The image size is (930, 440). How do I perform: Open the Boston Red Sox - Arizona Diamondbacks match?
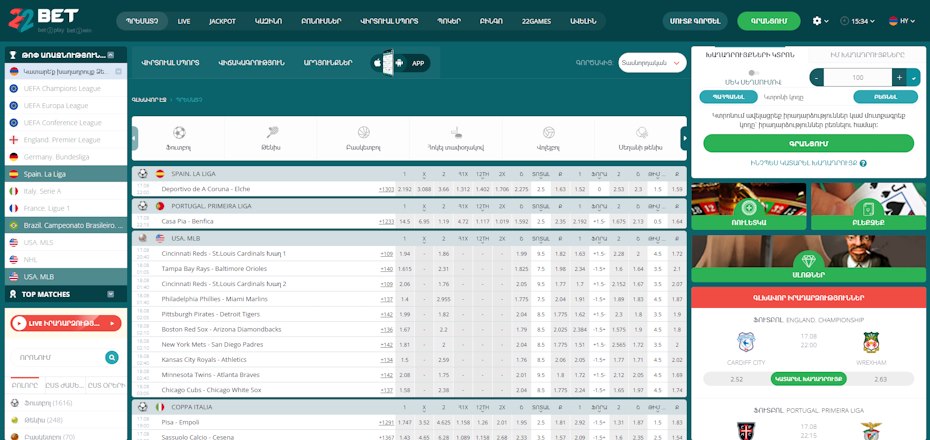pyautogui.click(x=221, y=329)
